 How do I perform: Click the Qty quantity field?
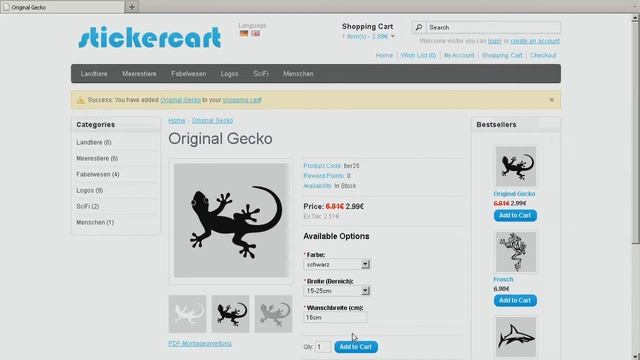tap(323, 347)
